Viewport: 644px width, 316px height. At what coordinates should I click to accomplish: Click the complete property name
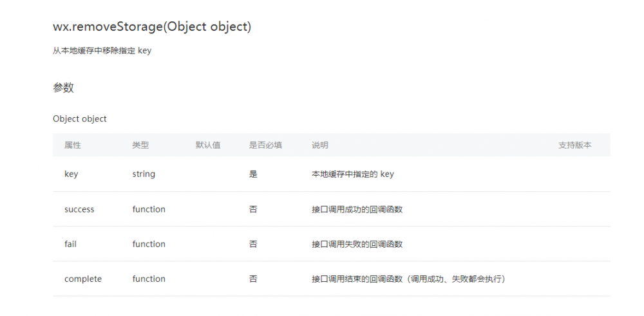coord(83,279)
